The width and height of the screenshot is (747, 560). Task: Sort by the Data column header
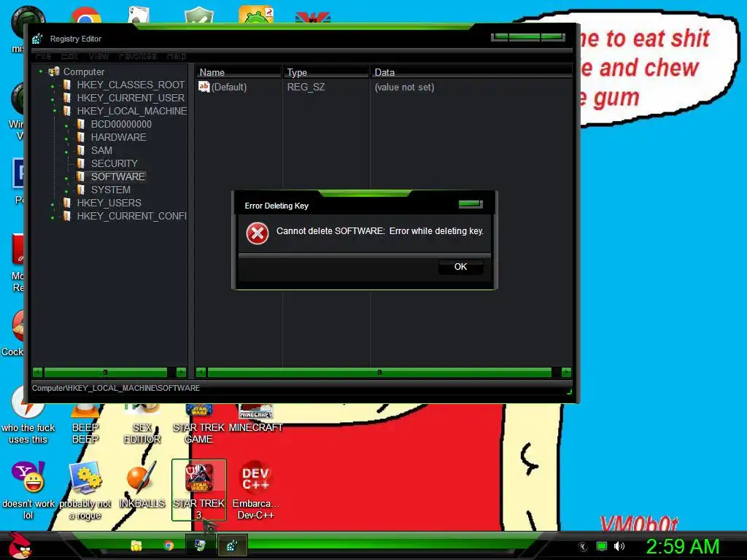point(472,72)
